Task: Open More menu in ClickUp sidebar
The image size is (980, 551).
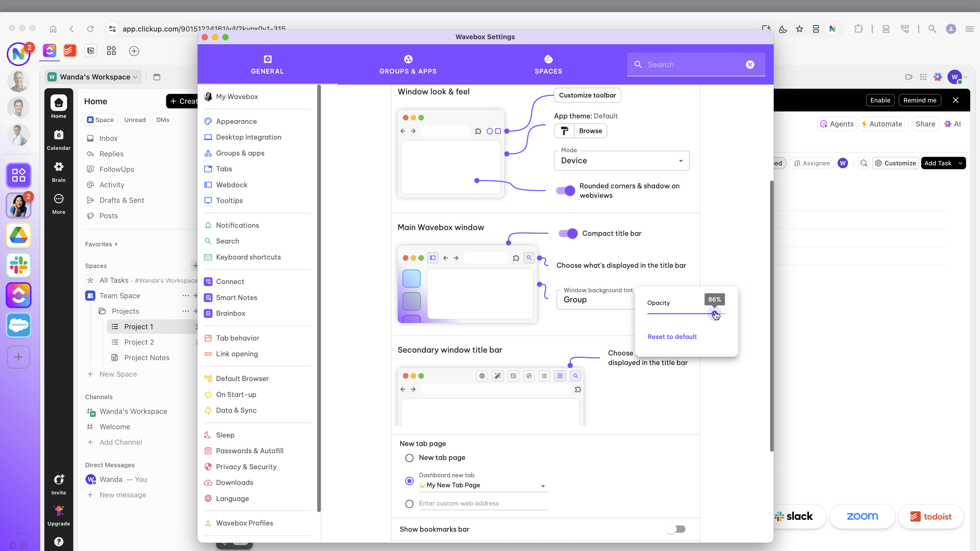Action: pyautogui.click(x=59, y=204)
